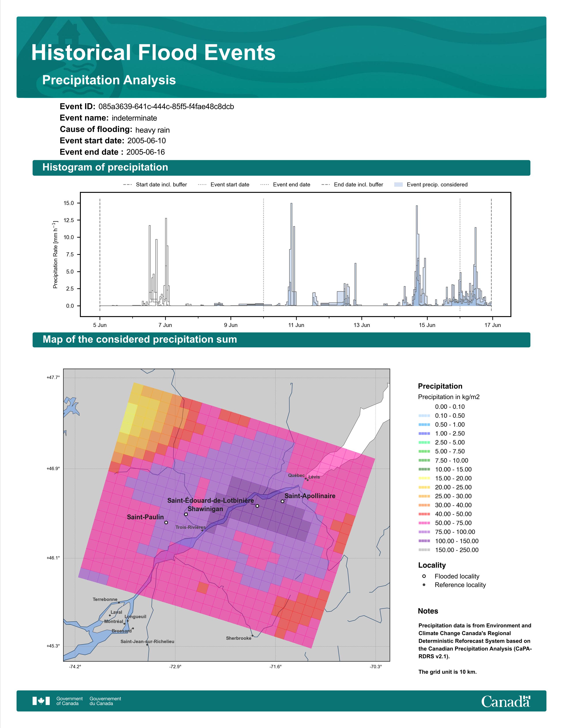Click the Canada flag icon in footer
Image resolution: width=563 pixels, height=728 pixels.
[x=41, y=701]
